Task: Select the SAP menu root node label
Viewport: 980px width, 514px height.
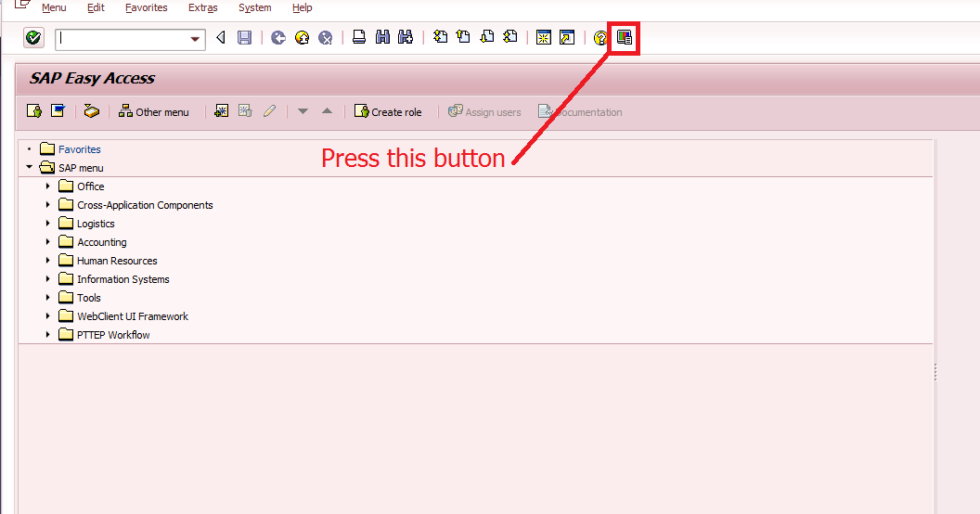Action: 81,168
